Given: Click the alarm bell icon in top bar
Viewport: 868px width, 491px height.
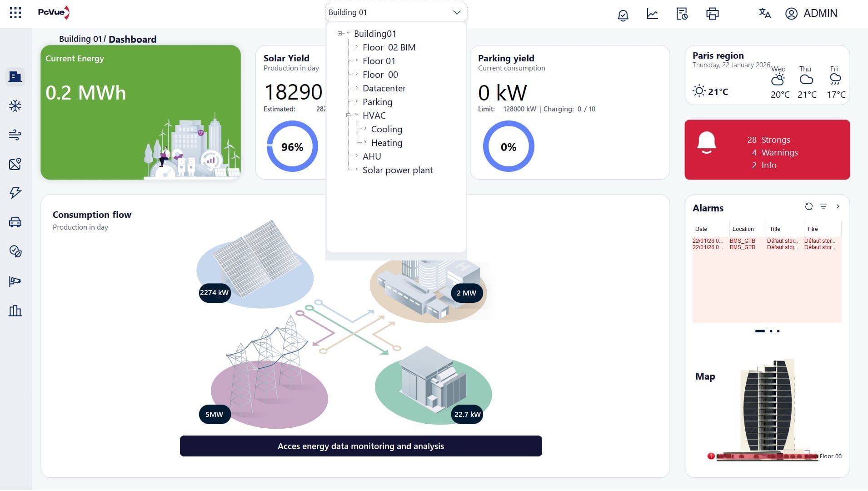Looking at the screenshot, I should (x=623, y=15).
